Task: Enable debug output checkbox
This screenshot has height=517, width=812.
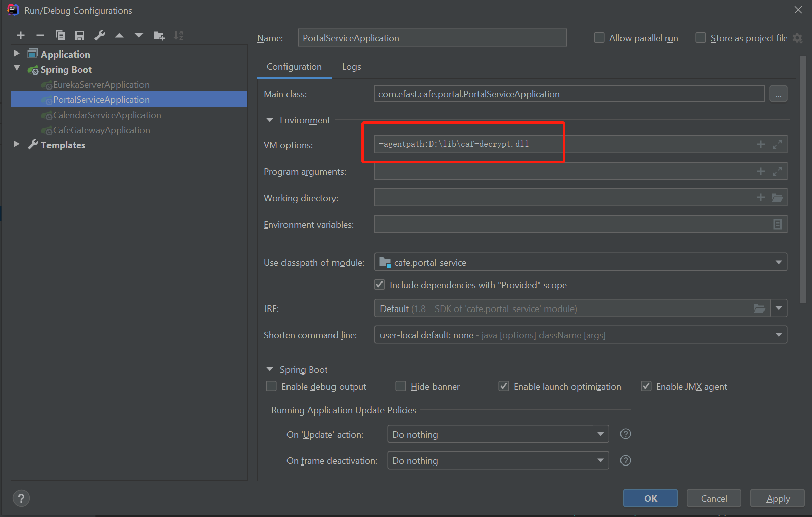Action: tap(271, 386)
